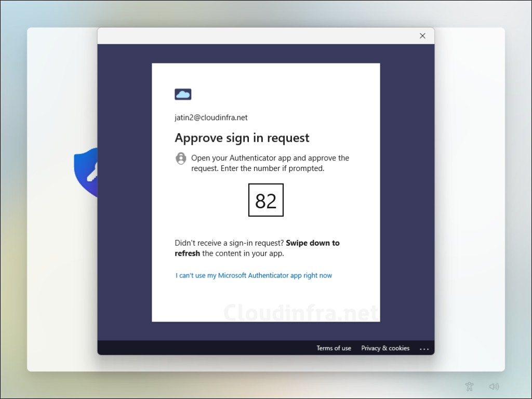
Task: Click the Authenticator person-lock icon
Action: pos(181,158)
